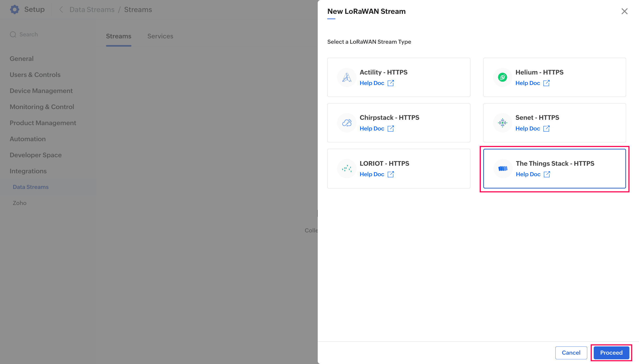The width and height of the screenshot is (639, 364).
Task: Select the LORIOT - HTTPS stream option
Action: [x=398, y=169]
